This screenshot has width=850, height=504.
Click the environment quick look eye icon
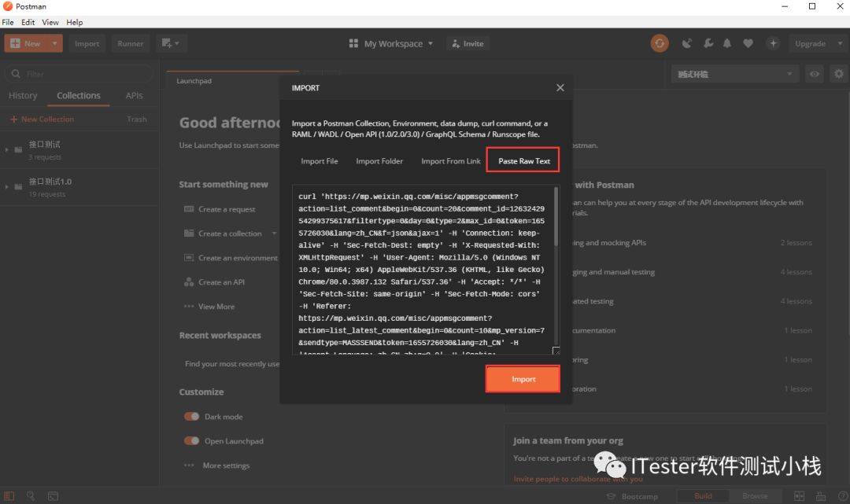click(815, 74)
